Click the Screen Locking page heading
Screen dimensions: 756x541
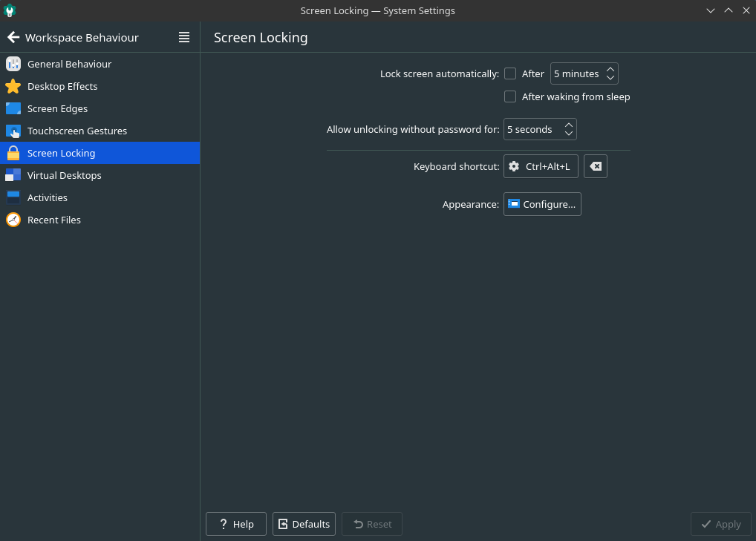pyautogui.click(x=261, y=38)
